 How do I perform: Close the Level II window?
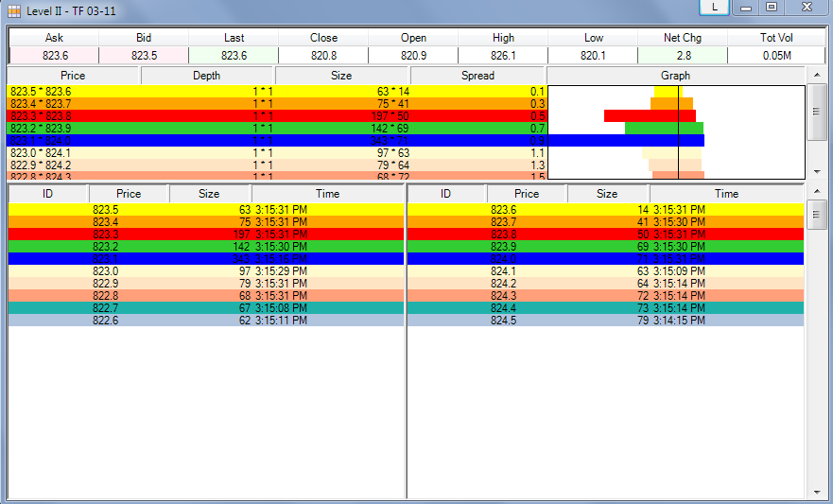pyautogui.click(x=807, y=8)
